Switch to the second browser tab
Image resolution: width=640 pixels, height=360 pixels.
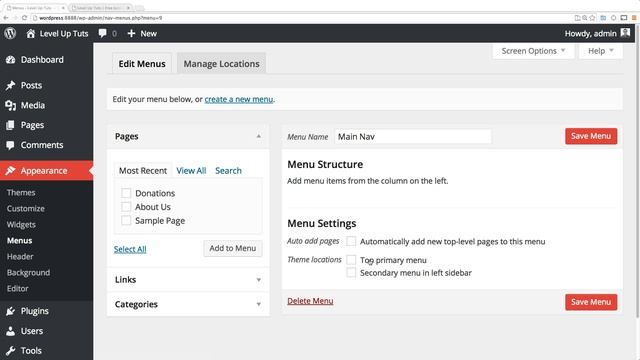tap(101, 8)
